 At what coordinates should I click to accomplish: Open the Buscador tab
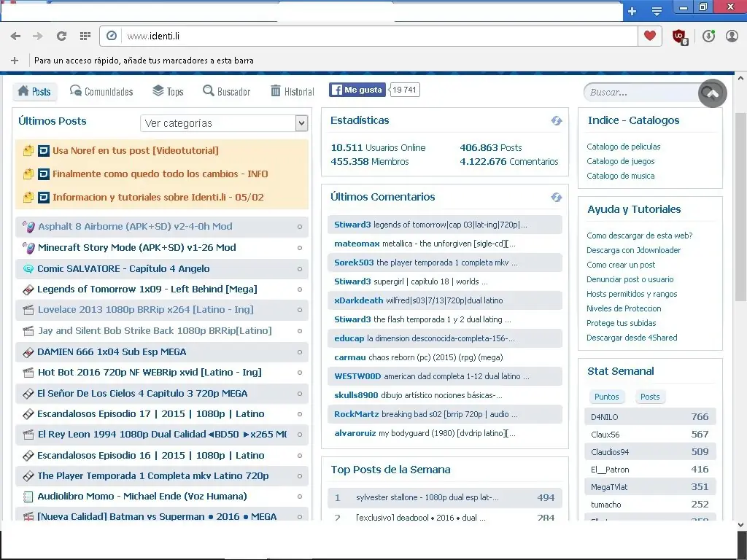[x=226, y=91]
